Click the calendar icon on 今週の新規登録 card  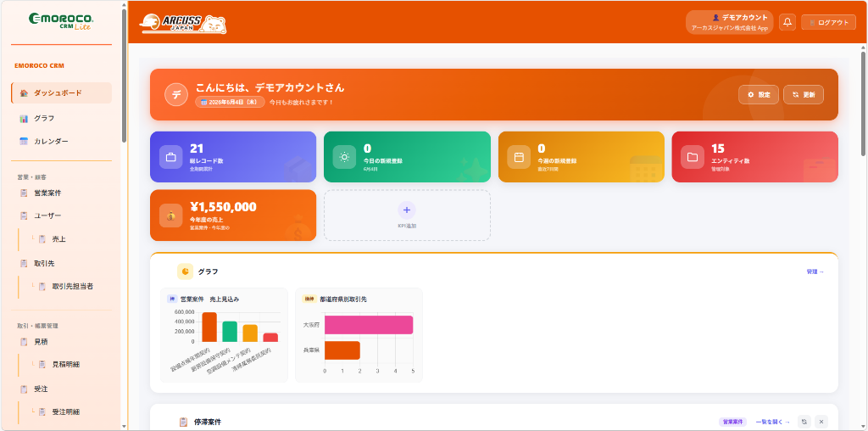tap(519, 157)
